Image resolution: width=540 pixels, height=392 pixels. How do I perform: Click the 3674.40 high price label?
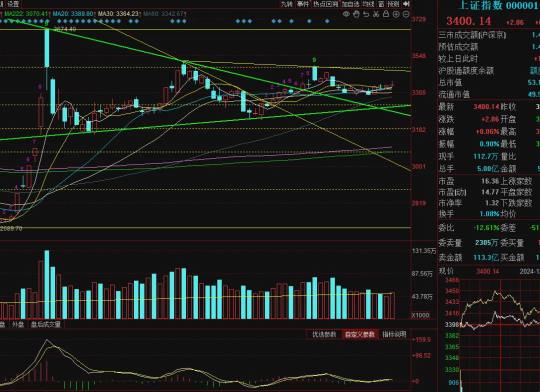pyautogui.click(x=64, y=29)
